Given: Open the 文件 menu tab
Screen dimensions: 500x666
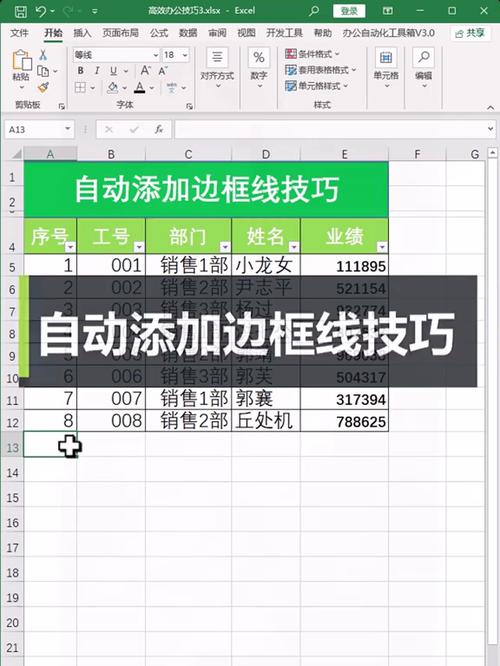Looking at the screenshot, I should tap(19, 33).
